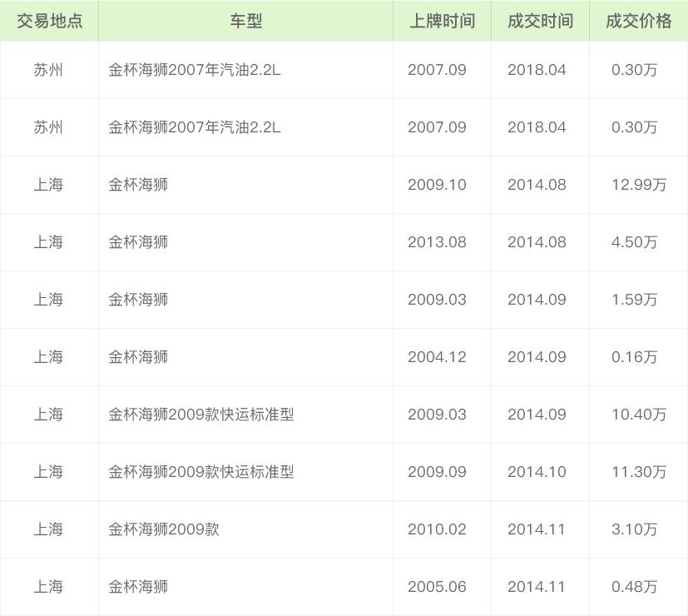The image size is (688, 616).
Task: Select car model in the 3.10万 row
Action: pos(164,529)
